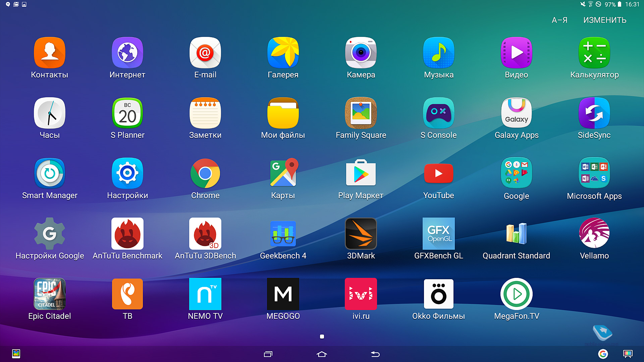Launch SideSync app
Viewport: 644px width, 362px height.
click(594, 113)
